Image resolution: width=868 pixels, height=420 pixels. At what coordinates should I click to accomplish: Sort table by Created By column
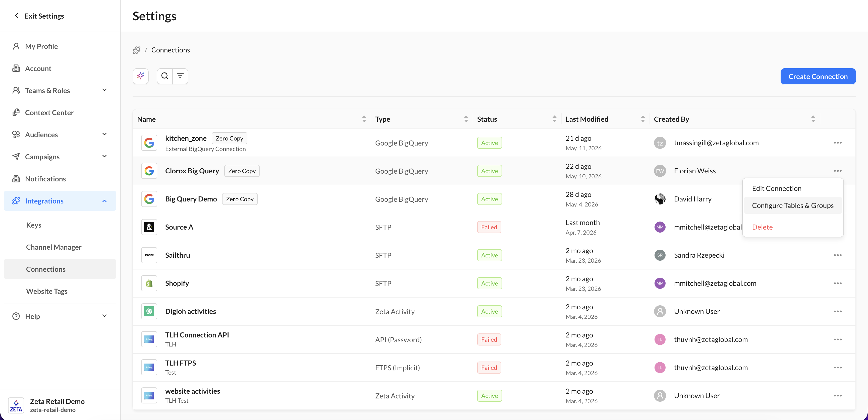pos(813,119)
